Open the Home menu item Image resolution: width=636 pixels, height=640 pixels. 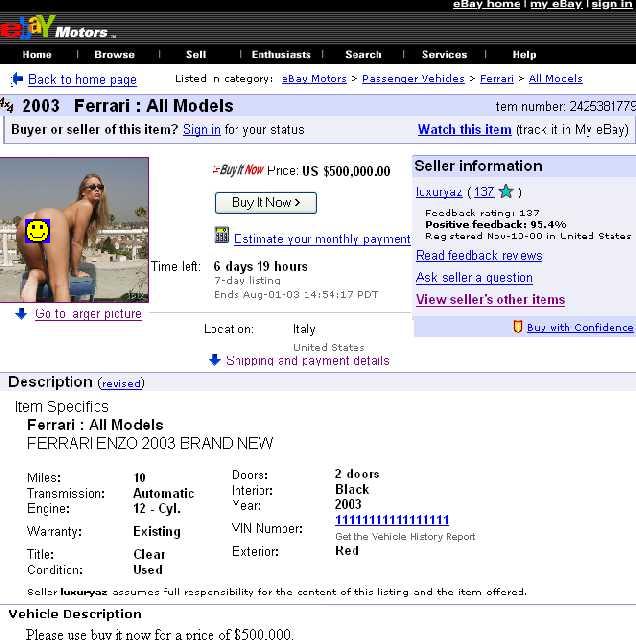click(x=37, y=55)
